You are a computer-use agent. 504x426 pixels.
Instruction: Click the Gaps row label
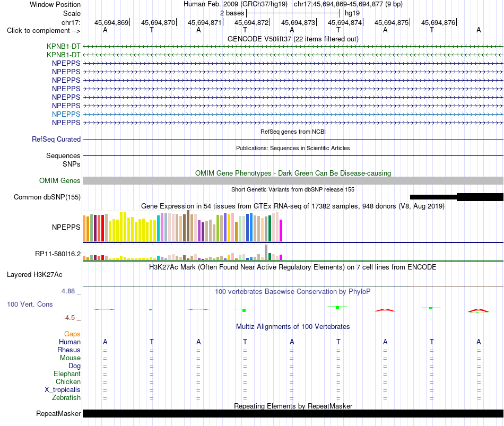pos(72,334)
